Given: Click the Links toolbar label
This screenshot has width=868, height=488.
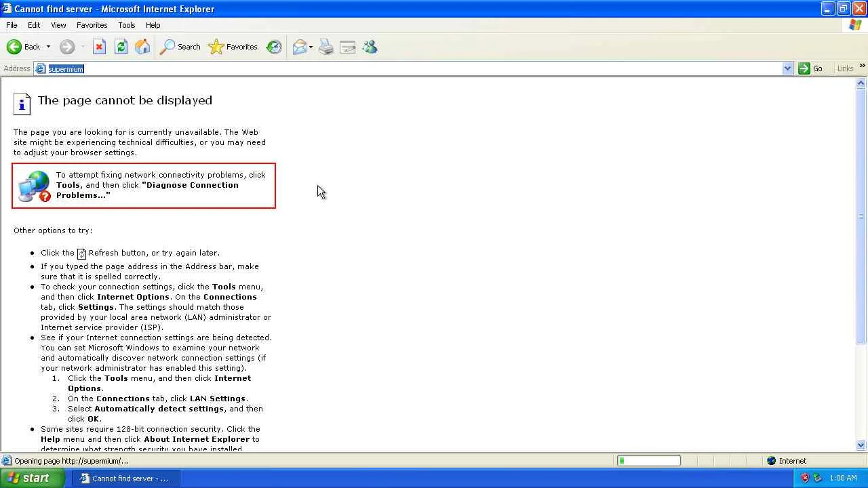Looking at the screenshot, I should pyautogui.click(x=845, y=68).
